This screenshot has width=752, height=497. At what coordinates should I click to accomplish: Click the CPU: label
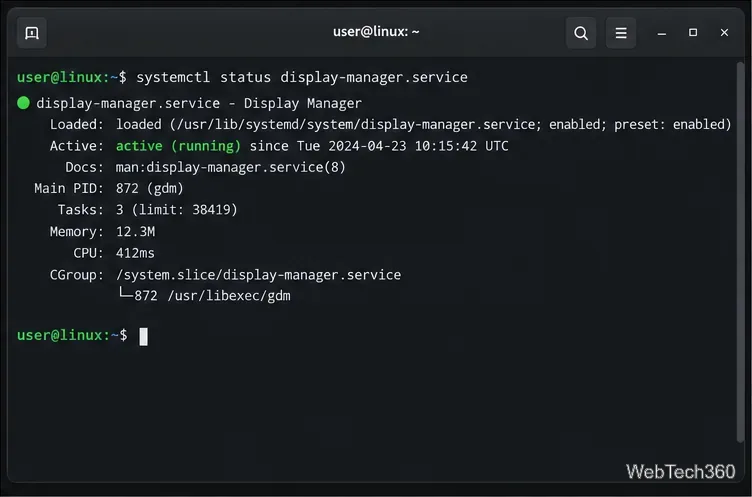coord(88,253)
